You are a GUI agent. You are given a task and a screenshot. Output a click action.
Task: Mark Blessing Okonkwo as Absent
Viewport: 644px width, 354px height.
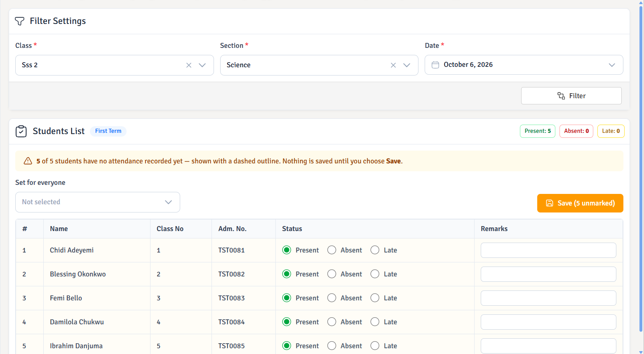pos(332,274)
